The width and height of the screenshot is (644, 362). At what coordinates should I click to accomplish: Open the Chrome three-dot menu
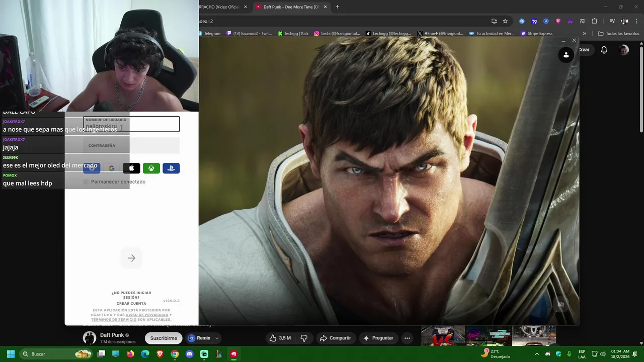636,21
